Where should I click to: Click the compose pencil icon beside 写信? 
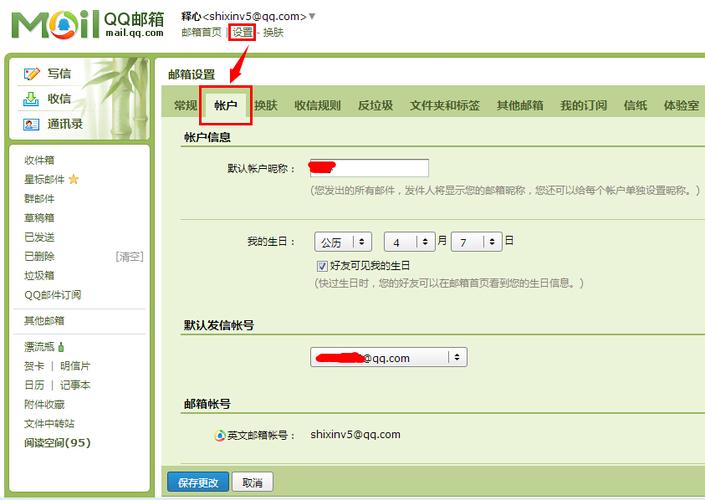pos(31,73)
